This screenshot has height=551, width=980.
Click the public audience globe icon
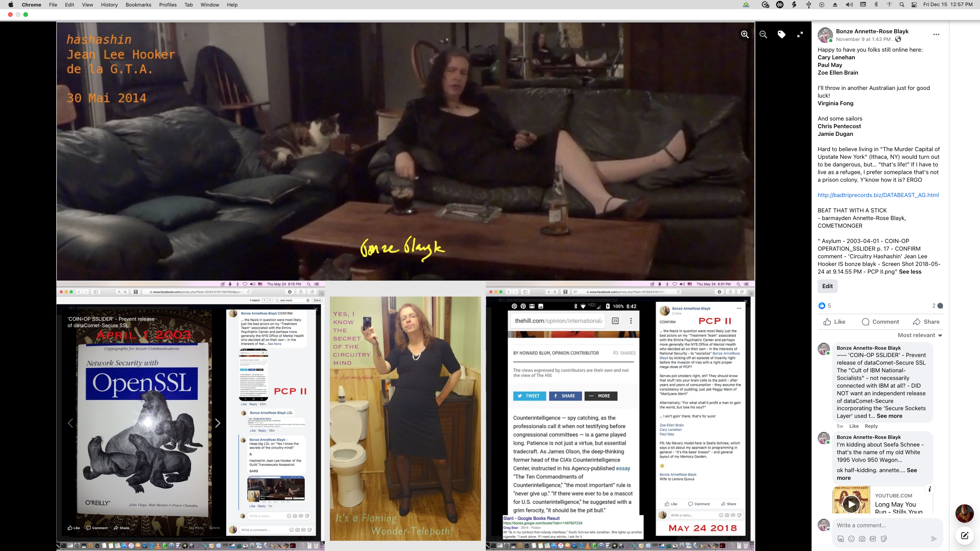click(898, 39)
